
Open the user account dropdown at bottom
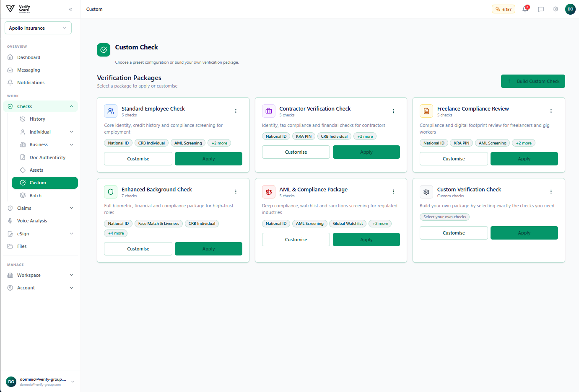tap(40, 382)
